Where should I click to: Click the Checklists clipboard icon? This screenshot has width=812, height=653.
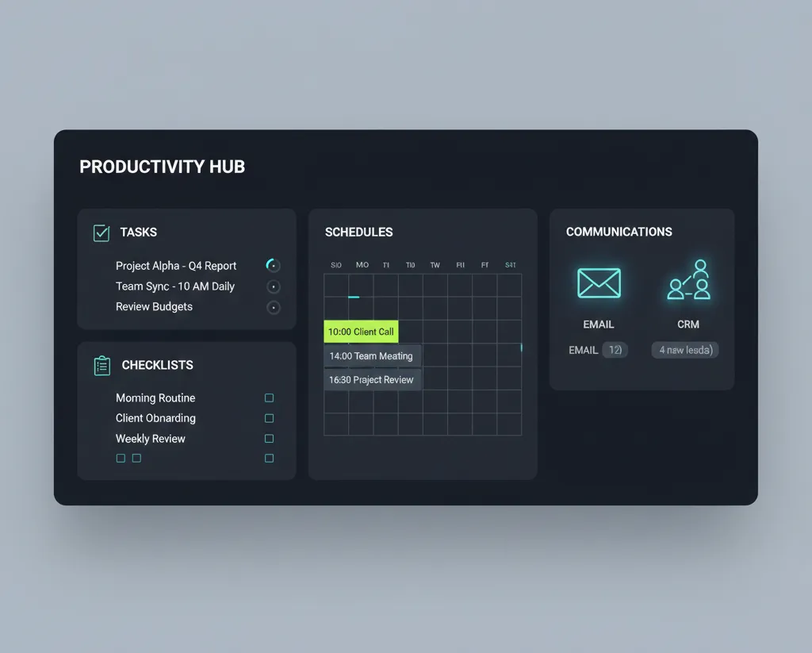[x=102, y=366]
